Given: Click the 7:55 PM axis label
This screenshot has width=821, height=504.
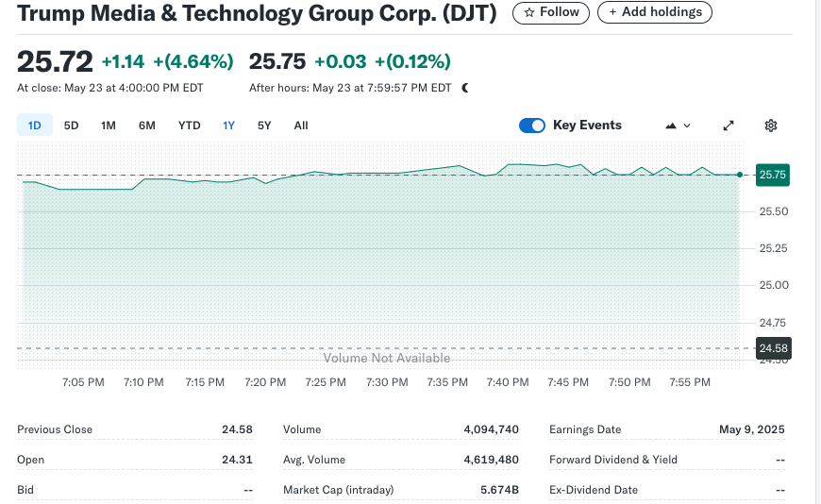Looking at the screenshot, I should point(690,382).
